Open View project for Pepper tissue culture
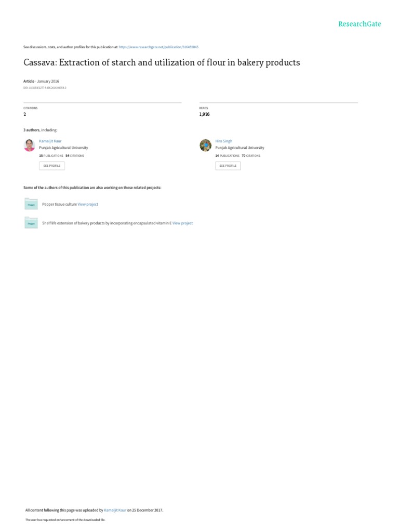The image size is (399, 532). click(x=88, y=204)
